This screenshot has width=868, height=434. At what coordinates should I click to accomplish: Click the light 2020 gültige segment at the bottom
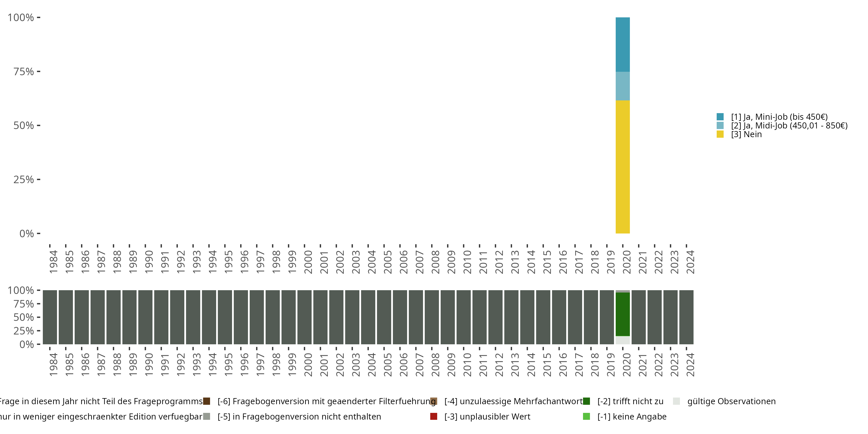coord(622,340)
